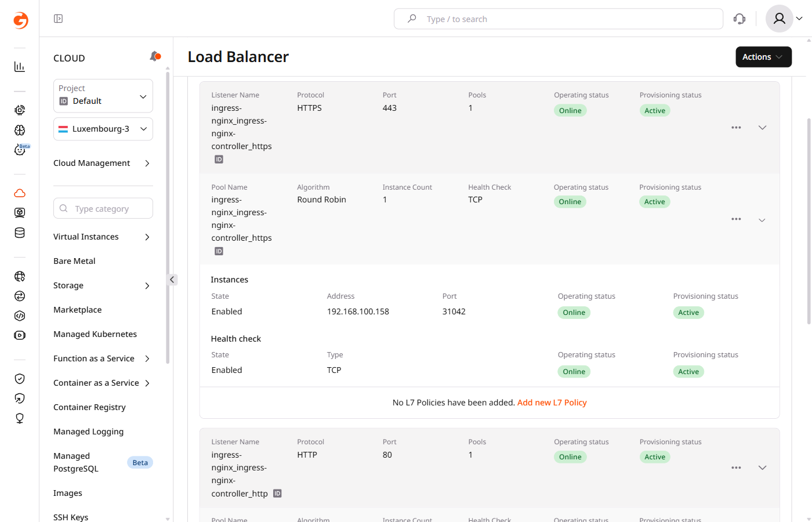Open the circular arrows exchange icon in rail
The height and width of the screenshot is (522, 812).
click(x=20, y=296)
